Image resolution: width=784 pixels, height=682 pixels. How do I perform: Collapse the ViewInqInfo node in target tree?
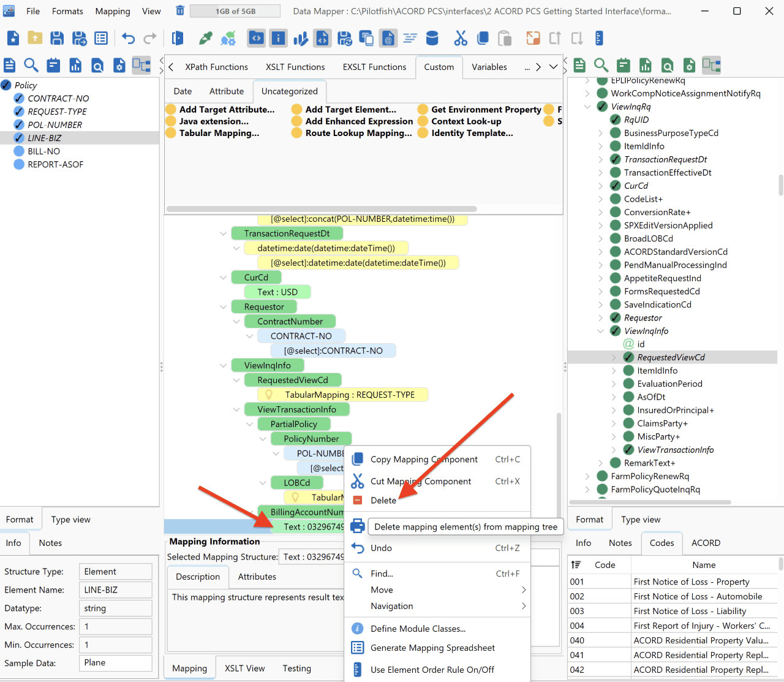(601, 331)
